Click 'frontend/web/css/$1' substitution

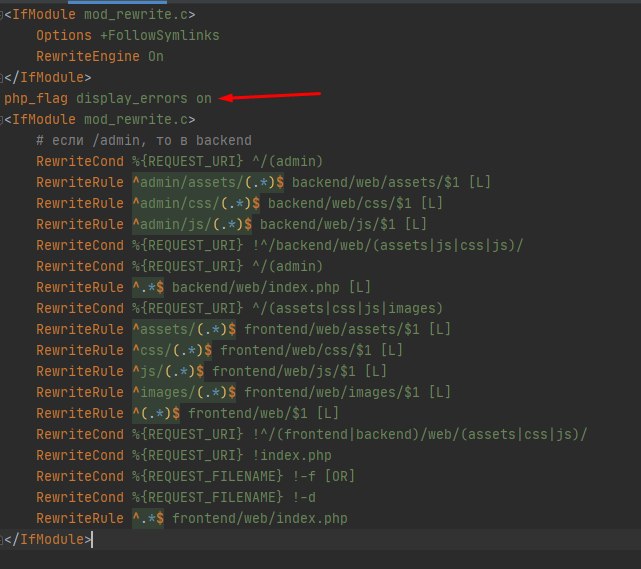click(296, 350)
